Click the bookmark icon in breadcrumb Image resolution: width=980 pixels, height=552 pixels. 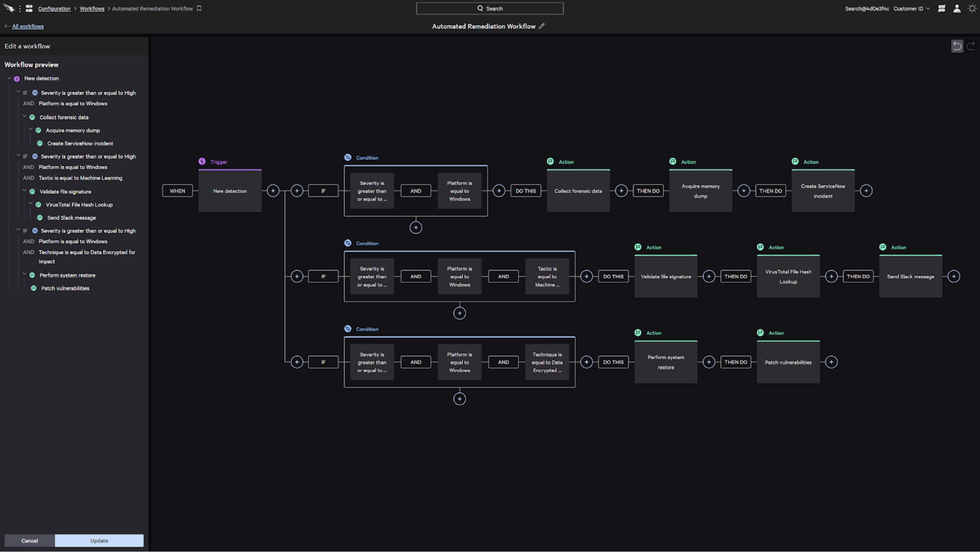click(x=199, y=9)
